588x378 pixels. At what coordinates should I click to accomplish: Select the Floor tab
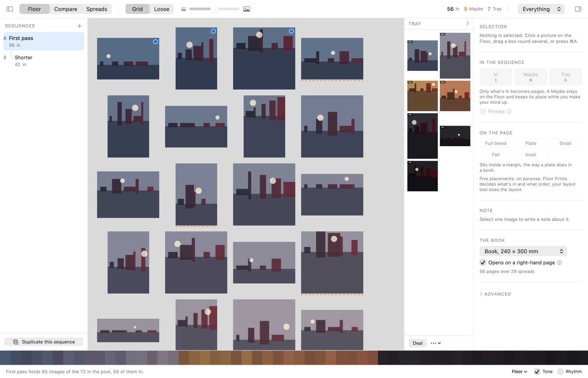coord(34,9)
